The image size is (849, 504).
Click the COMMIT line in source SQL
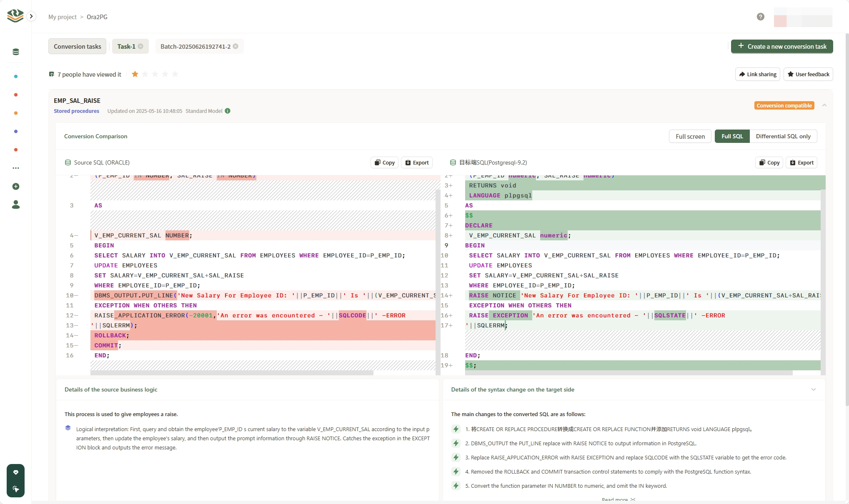click(x=263, y=345)
